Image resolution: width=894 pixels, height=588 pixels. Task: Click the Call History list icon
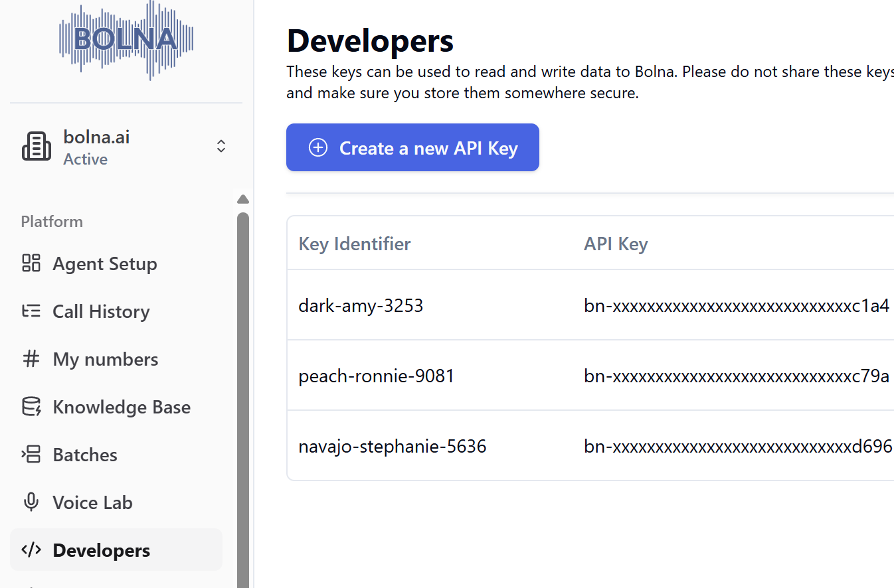[x=31, y=311]
